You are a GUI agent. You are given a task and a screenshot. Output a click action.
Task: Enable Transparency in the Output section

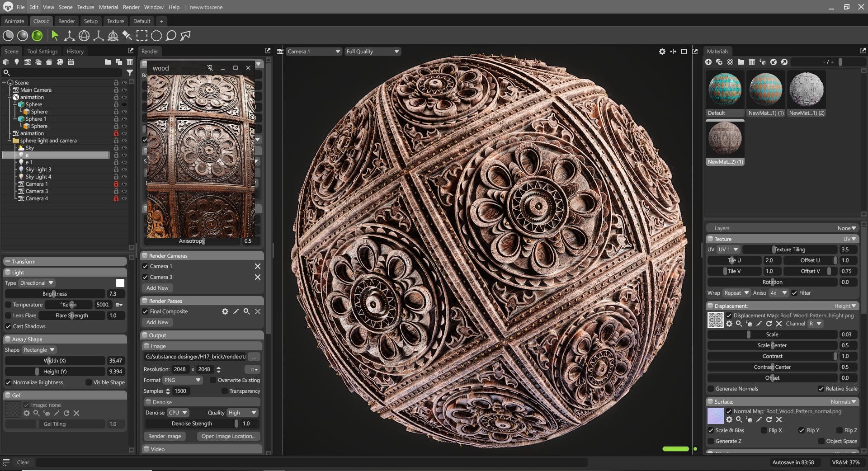[x=225, y=391]
